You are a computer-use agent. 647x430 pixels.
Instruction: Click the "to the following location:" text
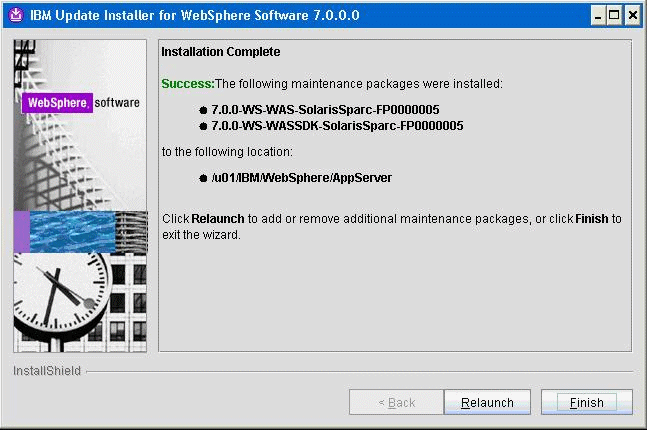click(227, 152)
